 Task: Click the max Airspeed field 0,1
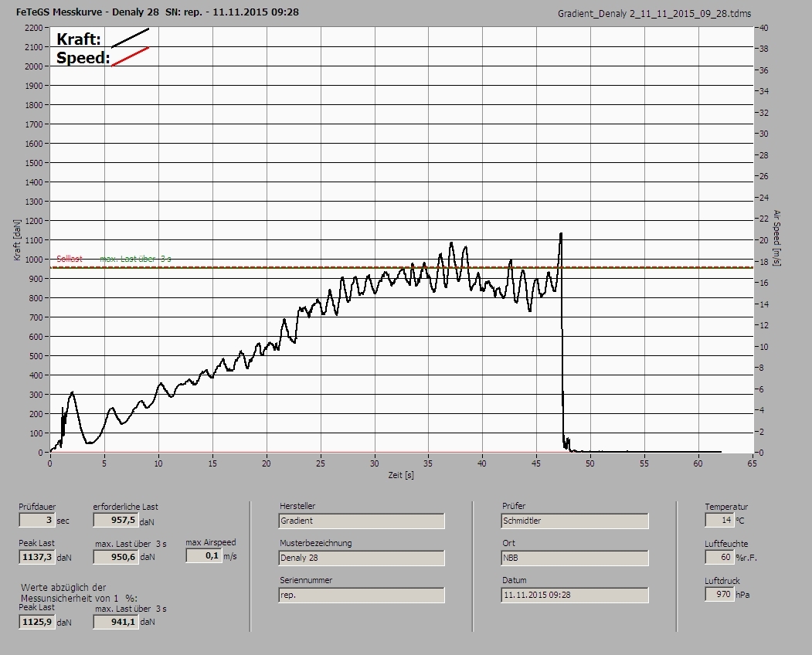(x=203, y=555)
